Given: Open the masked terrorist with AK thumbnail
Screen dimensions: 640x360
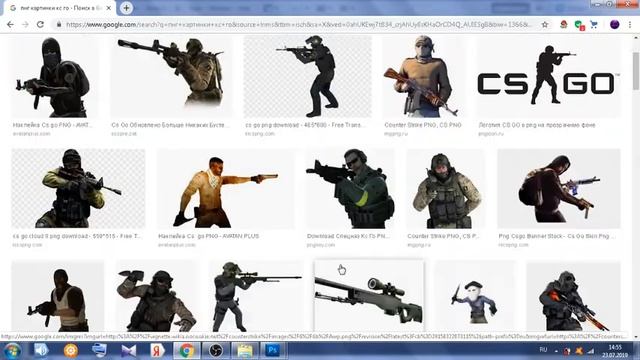Looking at the screenshot, I should 55,77.
